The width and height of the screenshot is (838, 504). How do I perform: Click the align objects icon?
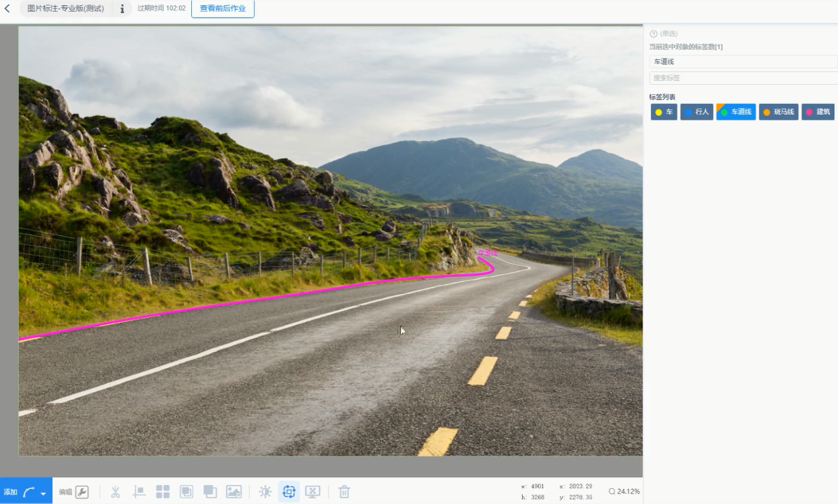[x=139, y=491]
